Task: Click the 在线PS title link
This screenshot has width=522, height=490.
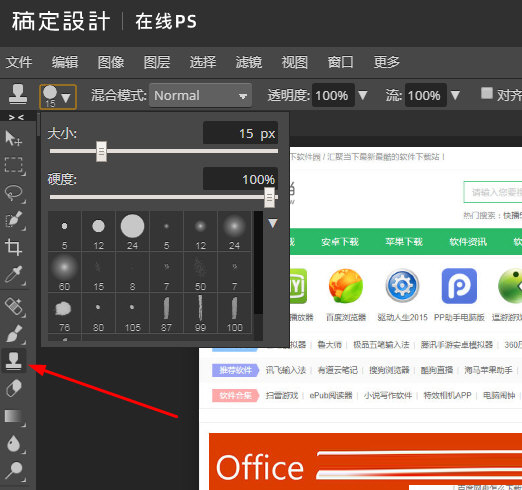Action: (166, 21)
